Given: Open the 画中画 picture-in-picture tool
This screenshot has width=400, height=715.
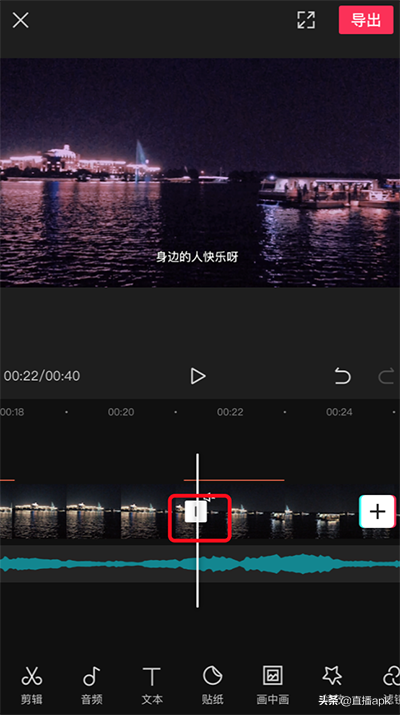Looking at the screenshot, I should tap(272, 684).
